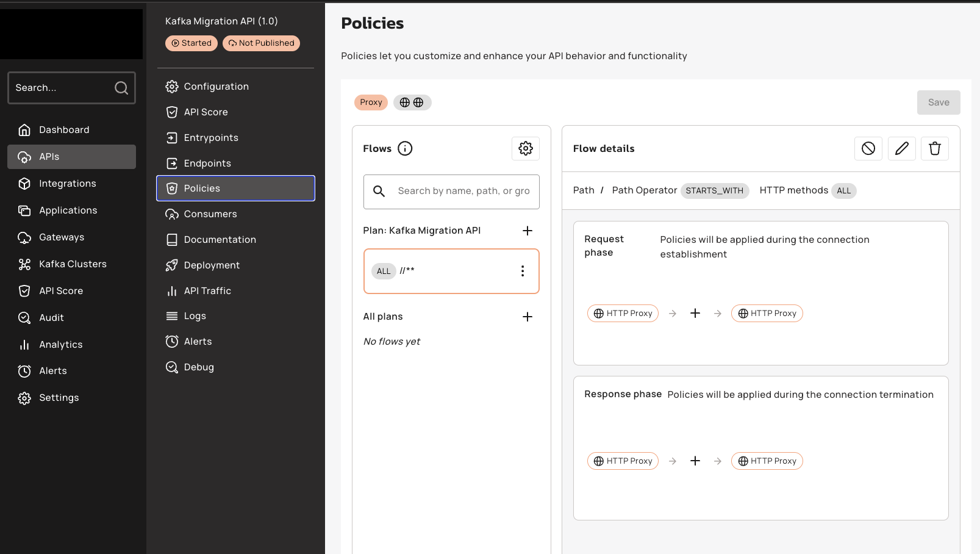
Task: Open the flows settings gear icon
Action: (x=526, y=148)
